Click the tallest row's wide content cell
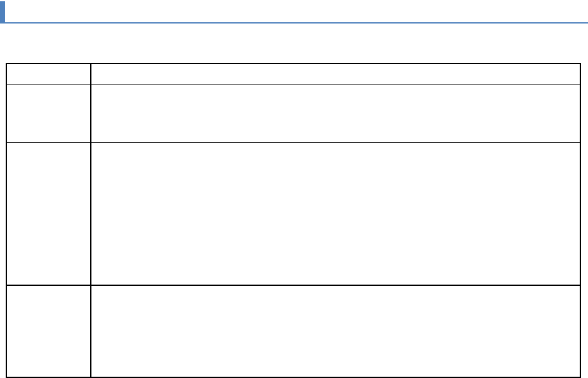 [x=335, y=213]
